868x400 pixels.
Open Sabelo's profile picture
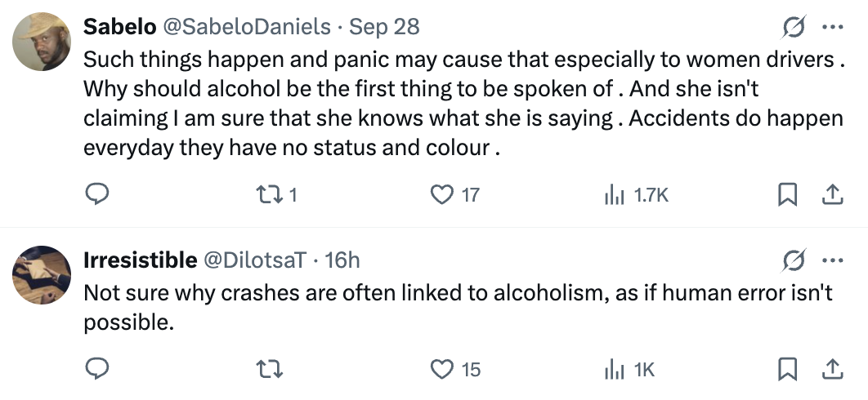[x=43, y=41]
